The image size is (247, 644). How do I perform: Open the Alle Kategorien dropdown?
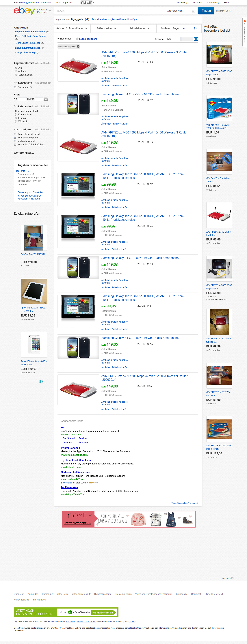point(181,11)
